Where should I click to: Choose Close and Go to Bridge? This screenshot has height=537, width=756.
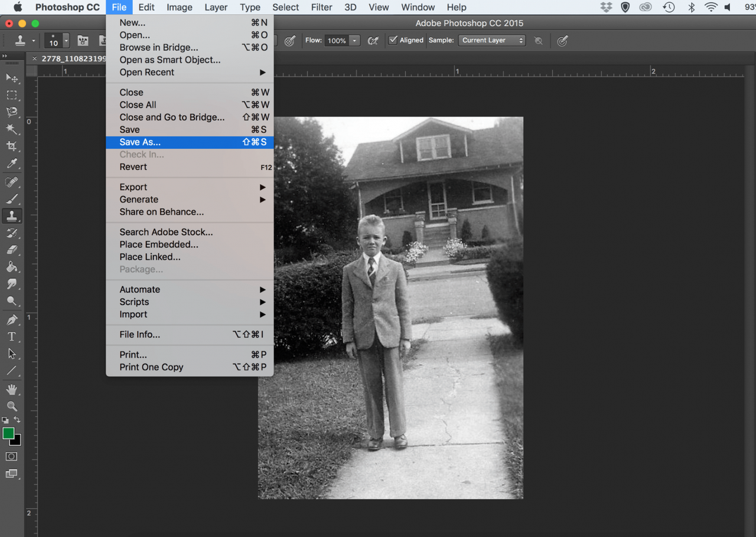[172, 117]
